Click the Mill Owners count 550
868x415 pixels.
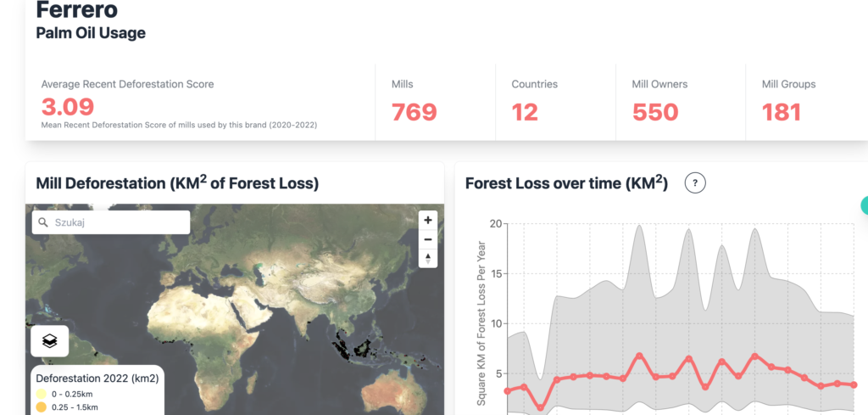click(655, 112)
